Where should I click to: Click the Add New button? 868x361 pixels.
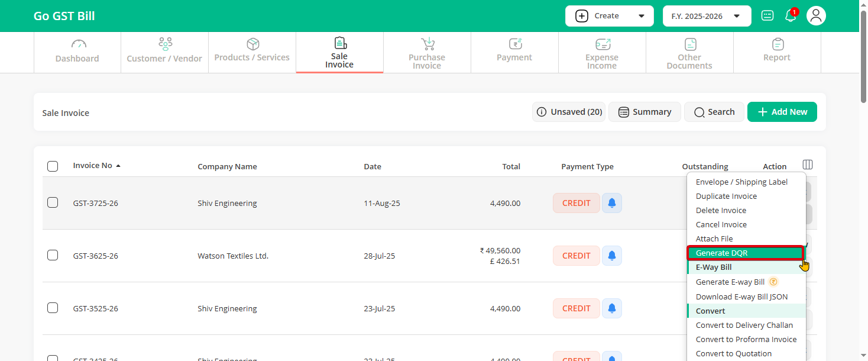(782, 112)
